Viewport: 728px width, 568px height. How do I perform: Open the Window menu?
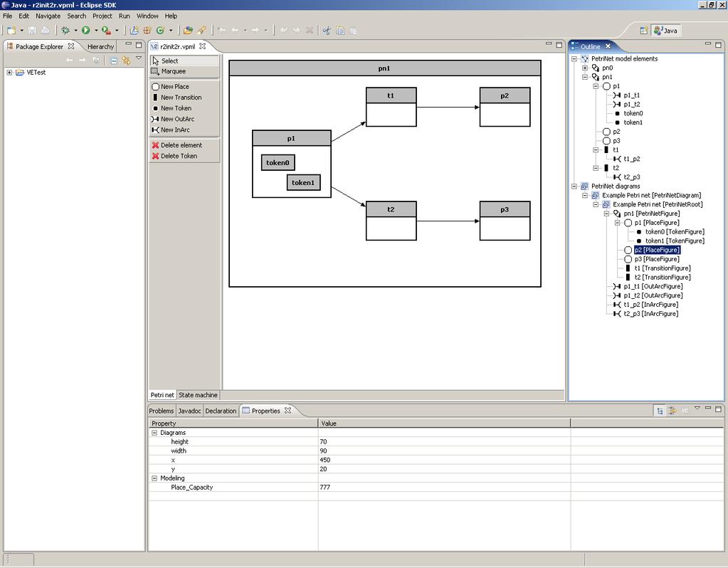coord(147,16)
